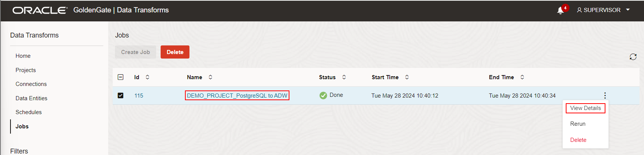Click the notifications bell icon
This screenshot has width=644, height=155.
[x=561, y=11]
